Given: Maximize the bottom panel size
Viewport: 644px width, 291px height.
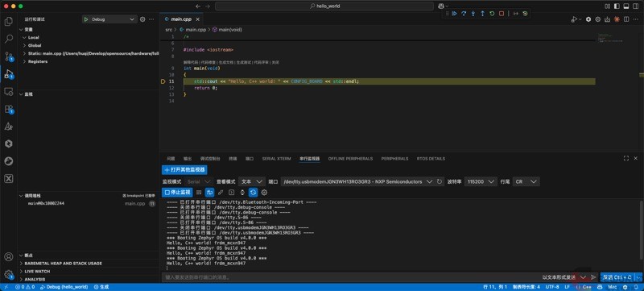Looking at the screenshot, I should [626, 158].
